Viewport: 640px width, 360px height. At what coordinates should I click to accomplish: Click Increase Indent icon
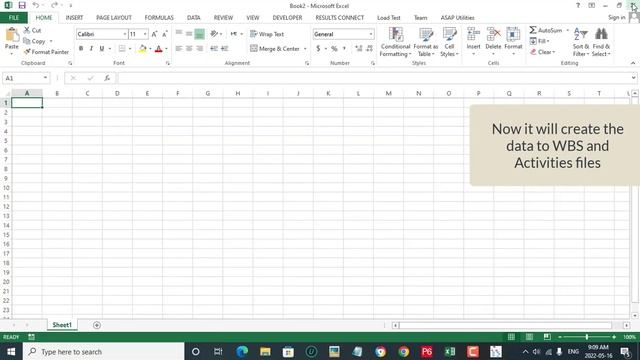click(x=224, y=49)
